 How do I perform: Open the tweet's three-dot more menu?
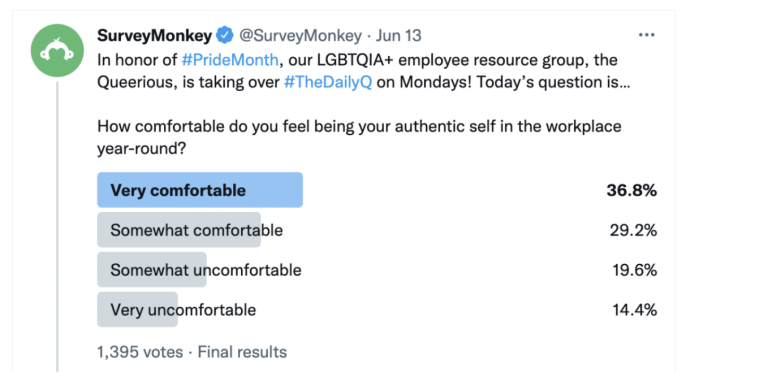pyautogui.click(x=647, y=35)
